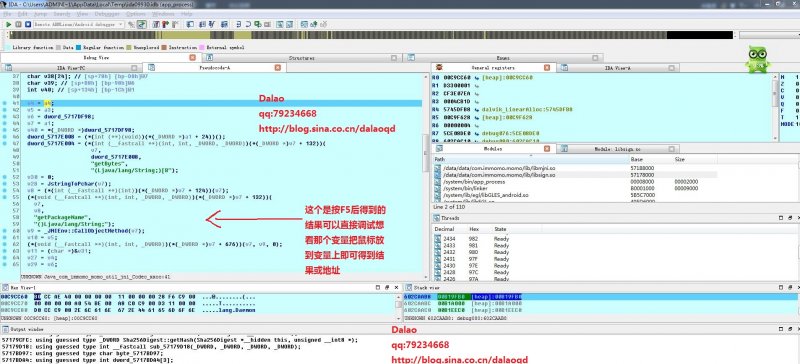Switch to the Structures tab
This screenshot has width=800, height=364.
[301, 58]
